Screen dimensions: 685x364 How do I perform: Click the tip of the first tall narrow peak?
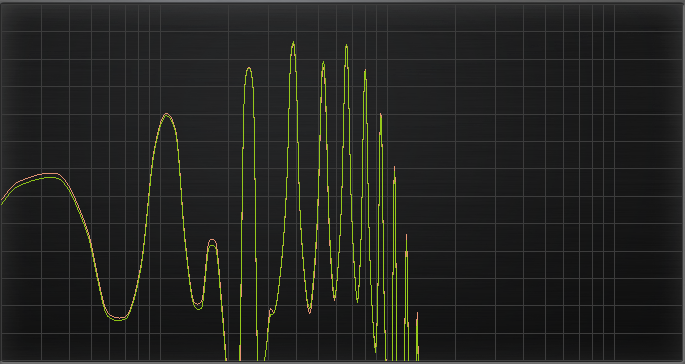[x=249, y=68]
